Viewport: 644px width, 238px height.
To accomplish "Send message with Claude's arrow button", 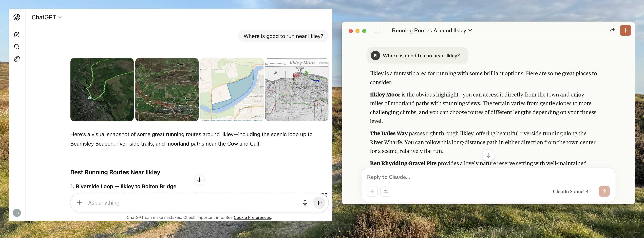I will [x=604, y=191].
